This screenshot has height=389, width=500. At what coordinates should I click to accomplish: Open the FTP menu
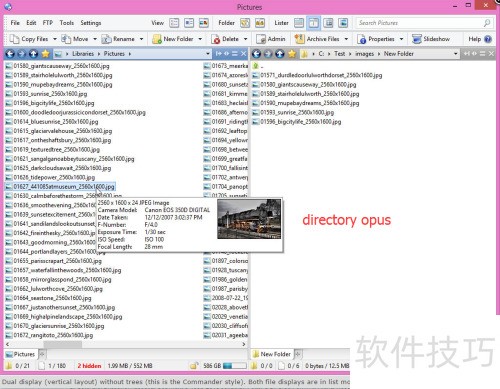48,23
